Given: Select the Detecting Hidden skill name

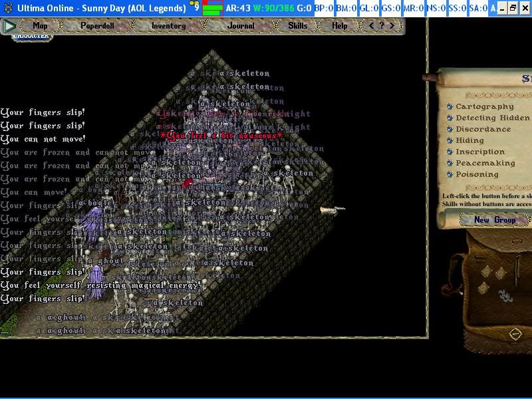Looking at the screenshot, I should click(493, 118).
